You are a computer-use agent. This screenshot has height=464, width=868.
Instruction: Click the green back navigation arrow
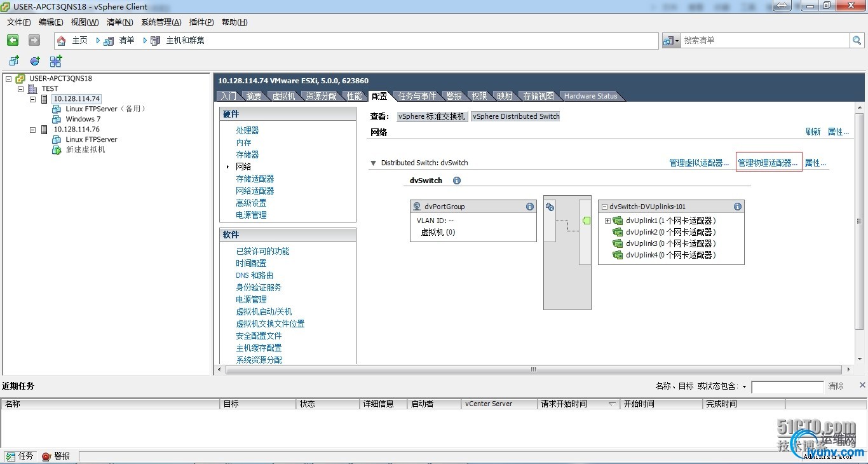pos(13,40)
